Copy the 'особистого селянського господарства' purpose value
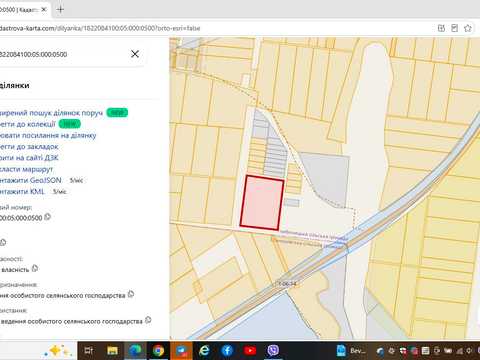Image resolution: width=480 pixels, height=360 pixels. tap(131, 294)
